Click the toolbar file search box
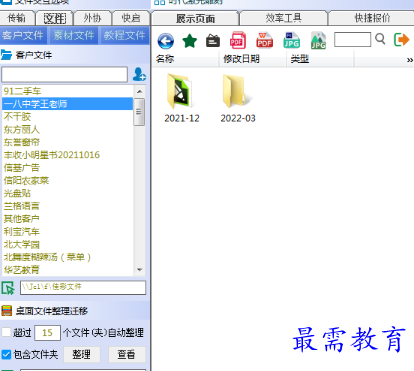 point(352,39)
